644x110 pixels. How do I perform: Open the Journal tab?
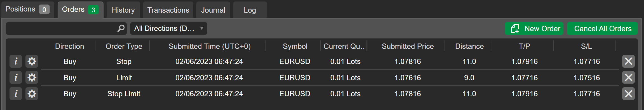pos(213,10)
